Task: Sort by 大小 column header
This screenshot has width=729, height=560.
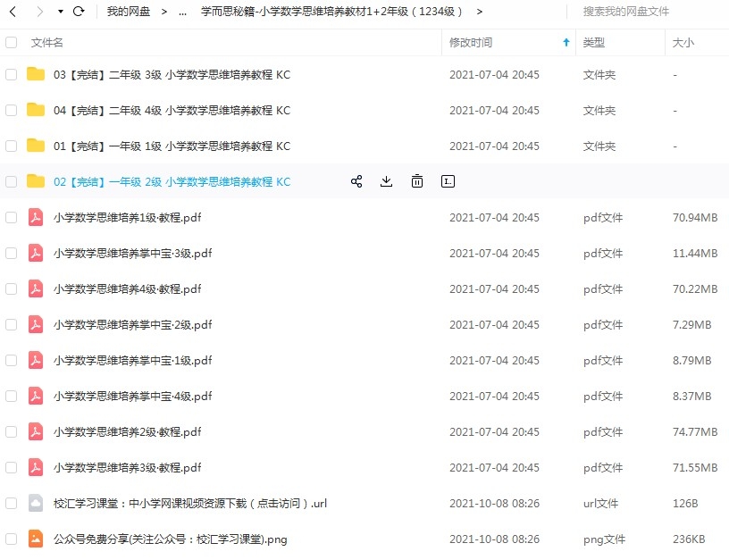Action: point(683,43)
